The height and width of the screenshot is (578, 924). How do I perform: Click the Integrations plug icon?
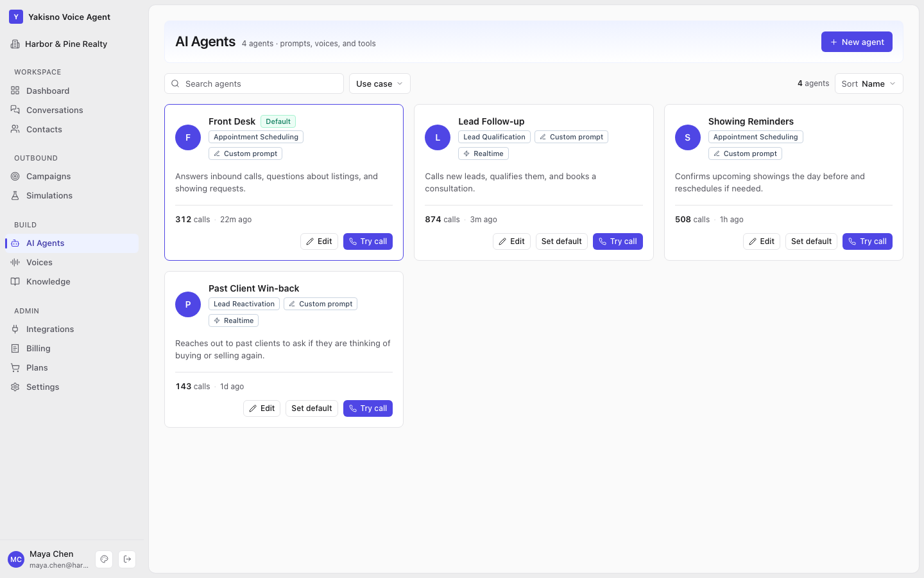(15, 329)
